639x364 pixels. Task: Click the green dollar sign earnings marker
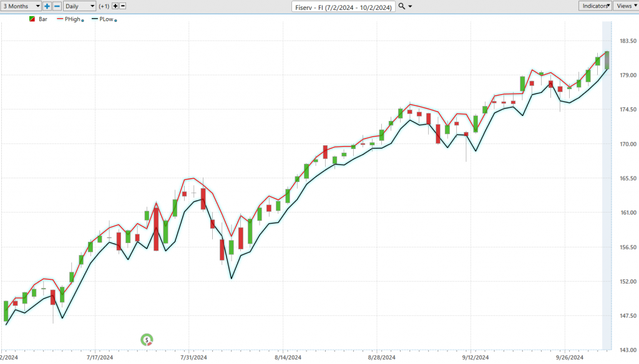[x=147, y=340]
